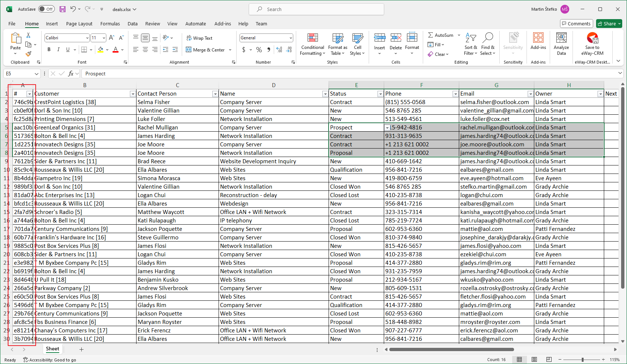
Task: Expand the General number format dropdown
Action: (x=291, y=38)
